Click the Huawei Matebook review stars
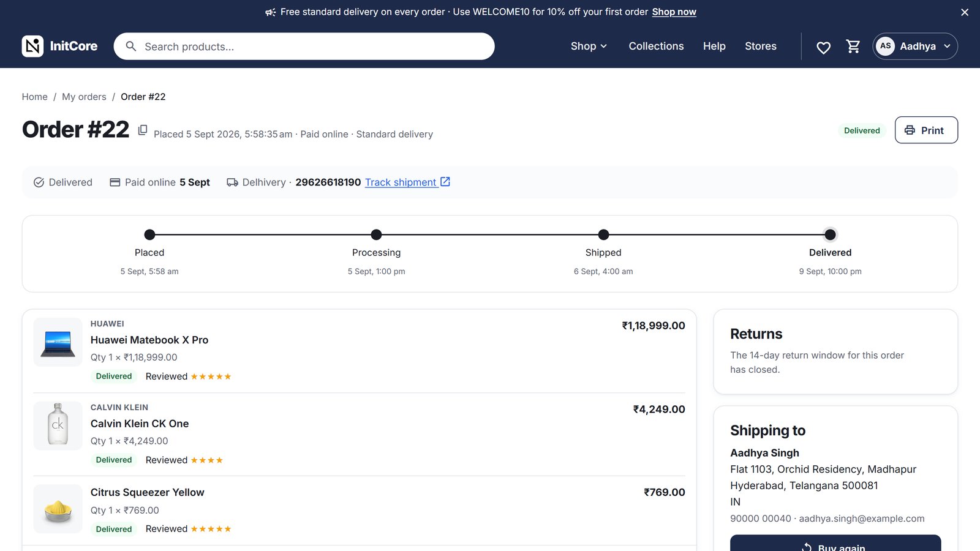The height and width of the screenshot is (551, 980). [x=211, y=377]
